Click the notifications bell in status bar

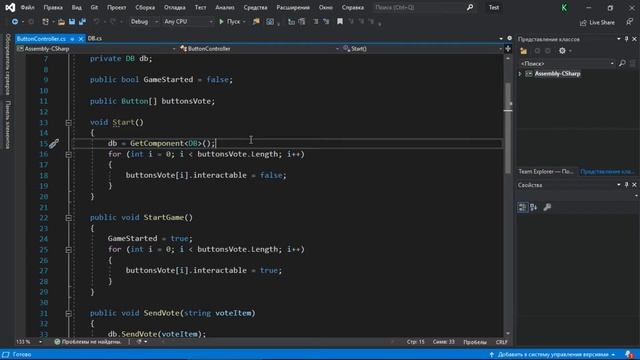[x=629, y=354]
